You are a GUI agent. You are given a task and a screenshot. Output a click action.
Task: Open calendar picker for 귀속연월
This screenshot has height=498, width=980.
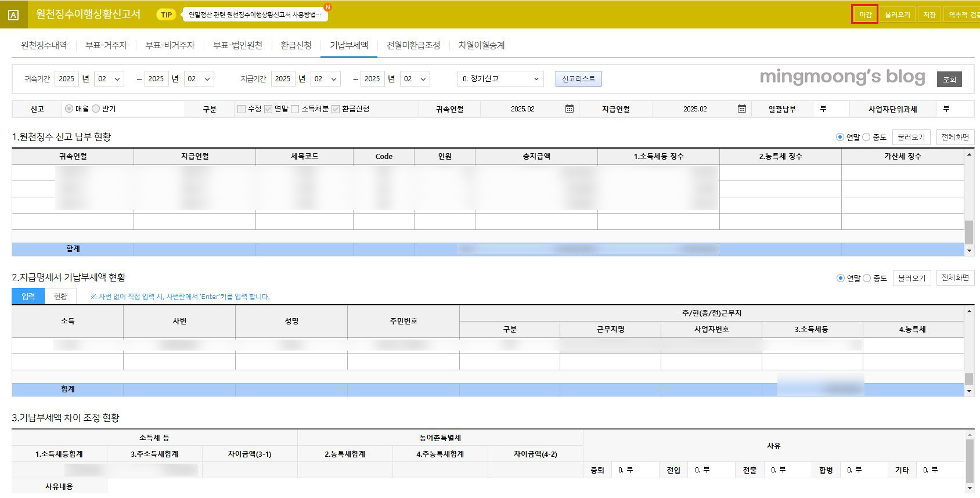[x=570, y=109]
